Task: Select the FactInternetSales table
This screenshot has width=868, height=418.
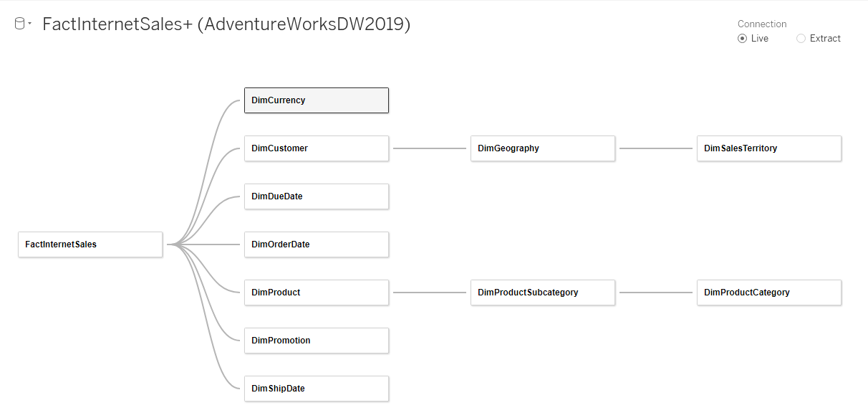Action: (90, 244)
